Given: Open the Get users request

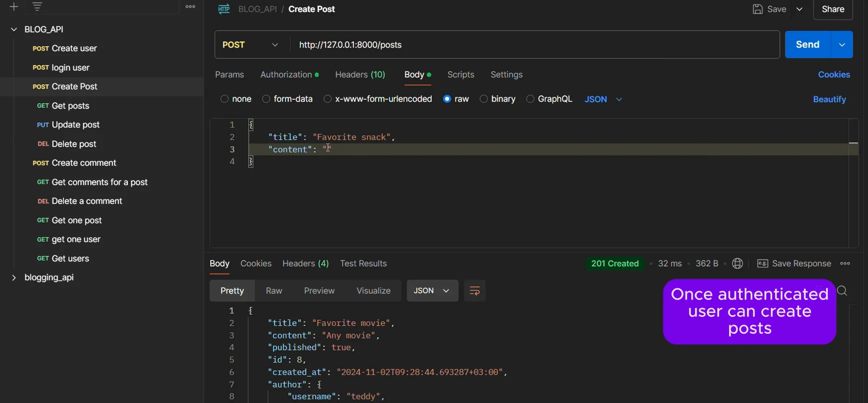Looking at the screenshot, I should [x=70, y=258].
